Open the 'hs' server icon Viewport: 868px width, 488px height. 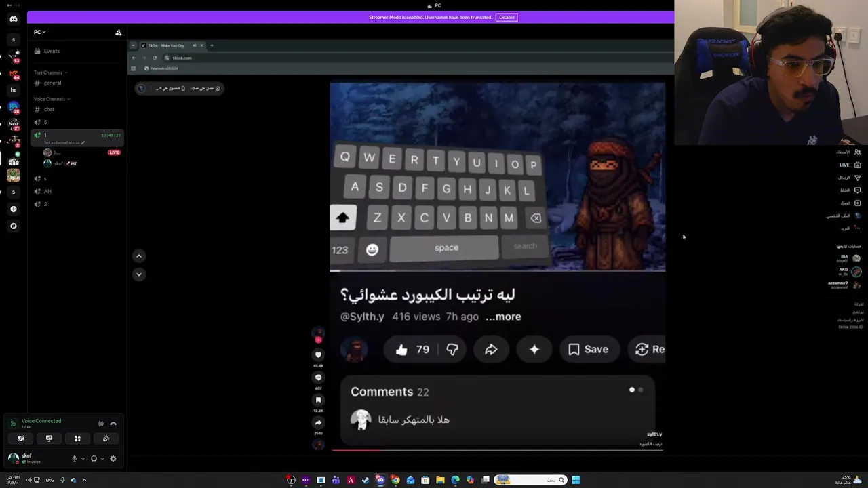[x=14, y=90]
